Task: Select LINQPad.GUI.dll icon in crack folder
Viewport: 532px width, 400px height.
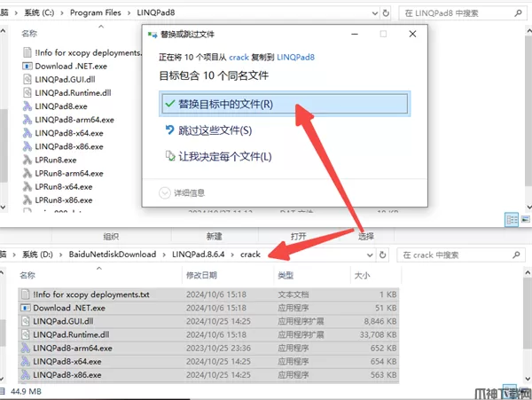Action: (26, 321)
